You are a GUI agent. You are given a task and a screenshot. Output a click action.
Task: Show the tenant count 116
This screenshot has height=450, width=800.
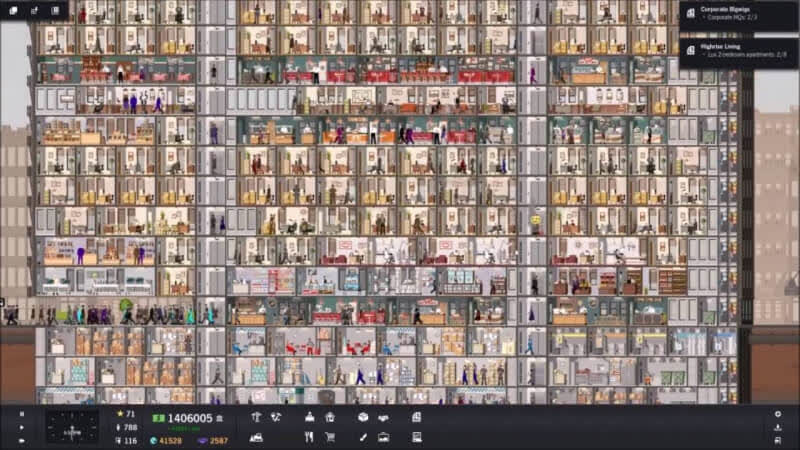[127, 441]
